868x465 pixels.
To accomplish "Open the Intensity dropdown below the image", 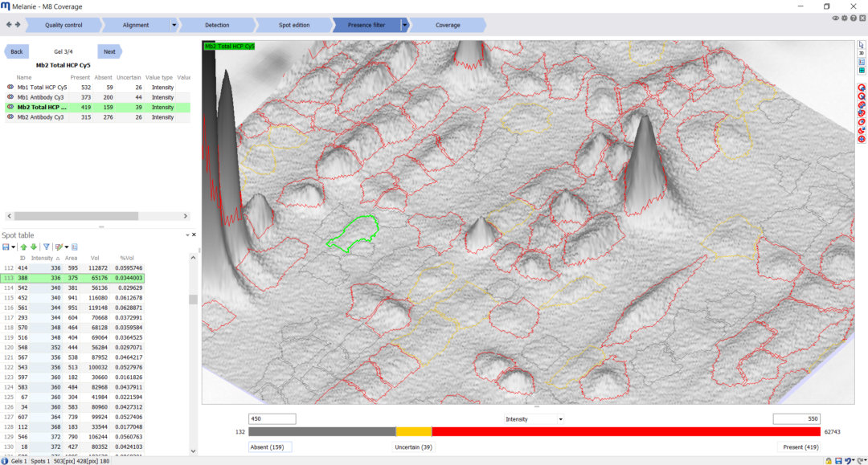I will coord(534,419).
